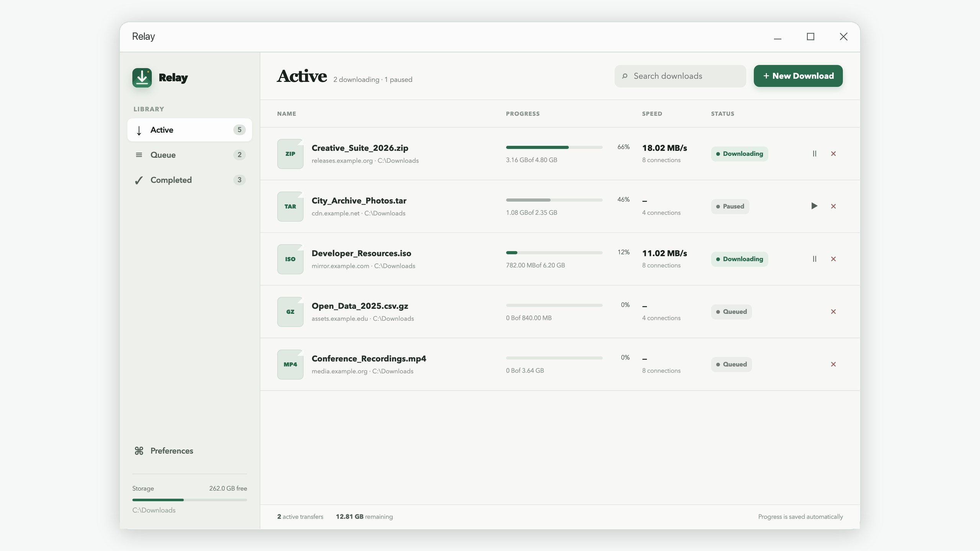The width and height of the screenshot is (980, 551).
Task: Click the GZ file type icon
Action: [x=290, y=312]
